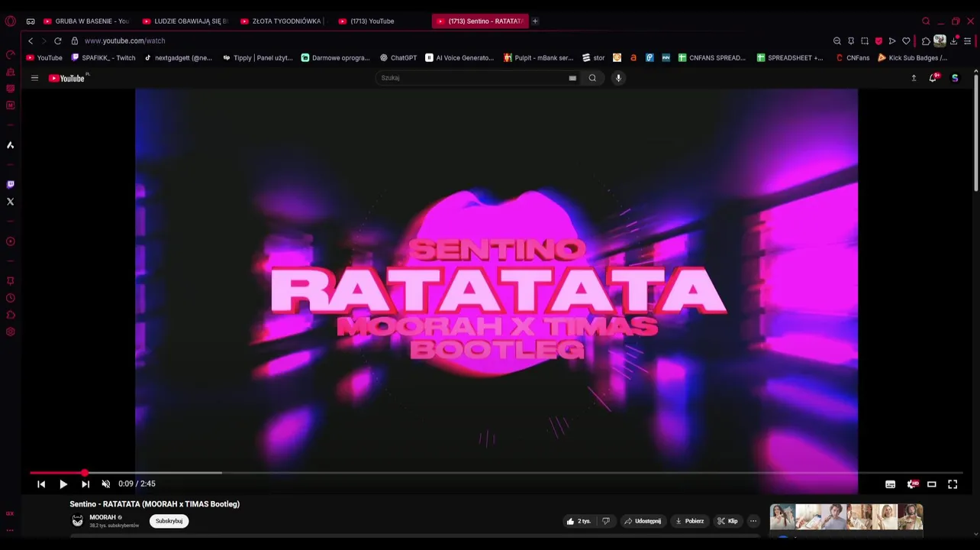Click Subskrybuj to subscribe to MOORAH
Screen dimensions: 980x550
tap(169, 521)
